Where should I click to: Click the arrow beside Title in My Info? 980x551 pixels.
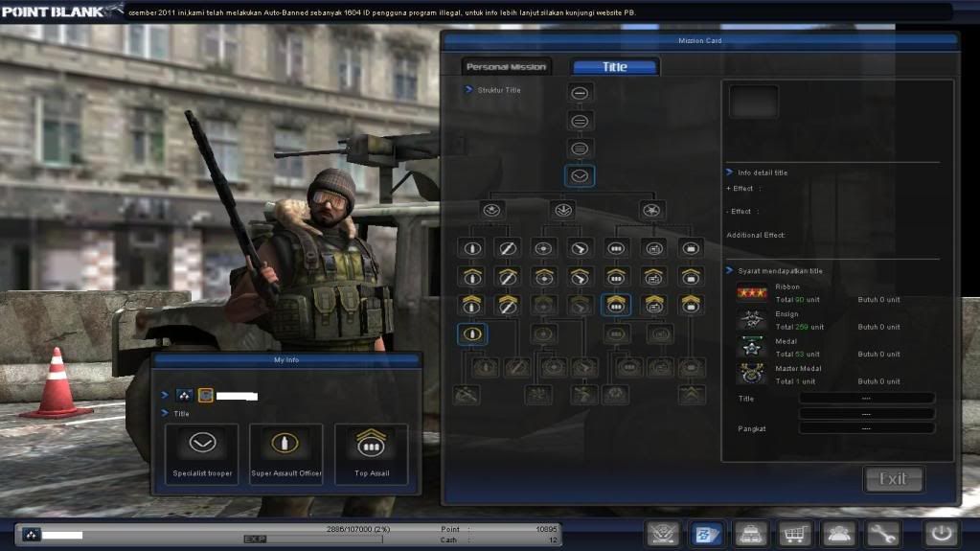tap(165, 413)
